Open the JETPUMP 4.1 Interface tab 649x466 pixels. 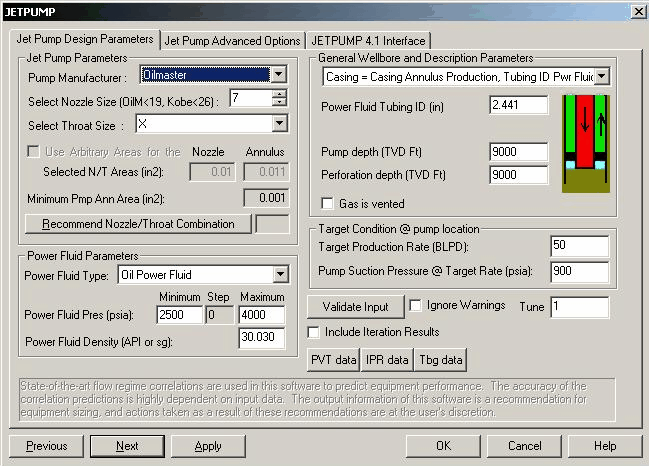[x=367, y=41]
